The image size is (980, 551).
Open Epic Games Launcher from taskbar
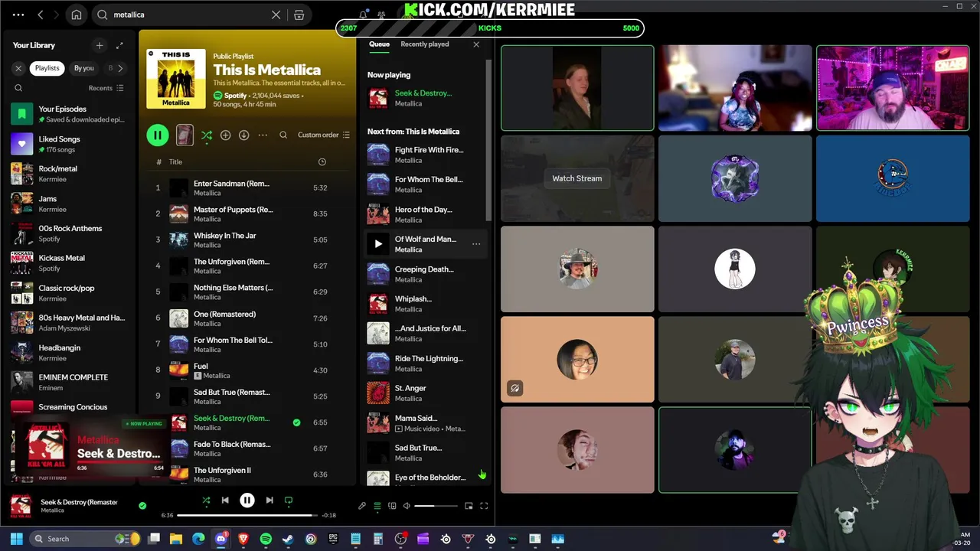coord(333,539)
